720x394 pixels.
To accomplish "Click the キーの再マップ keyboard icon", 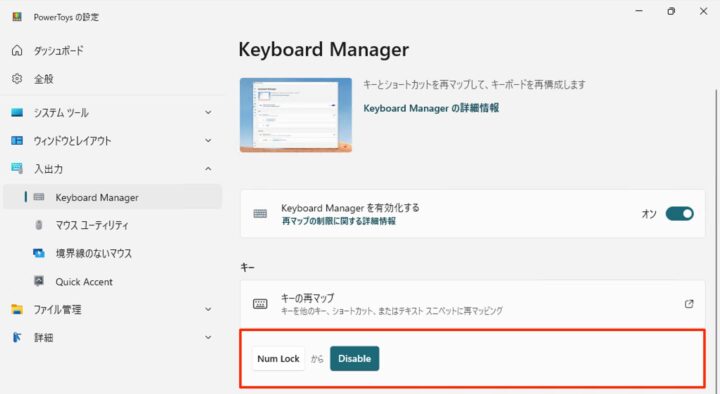I will [x=260, y=304].
